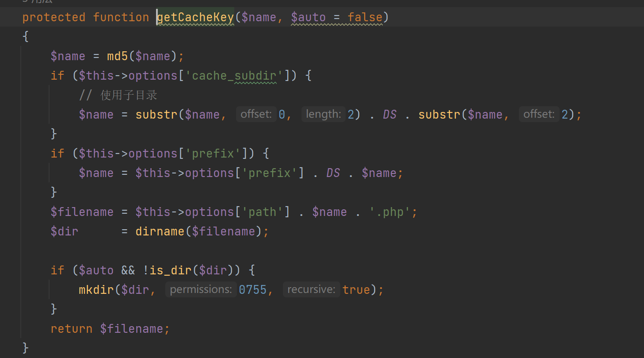Click the 'path' options key
This screenshot has width=644, height=358.
pos(262,212)
